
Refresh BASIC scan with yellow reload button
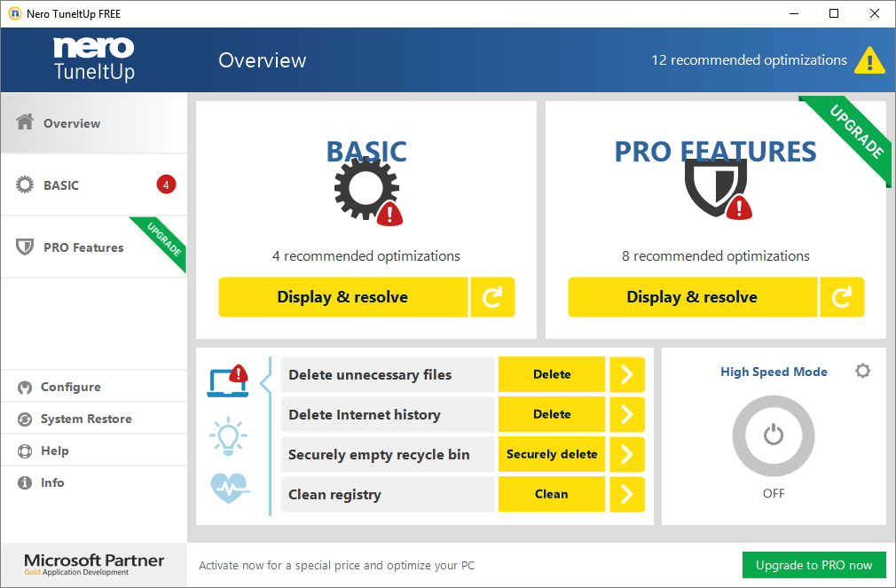tap(492, 297)
